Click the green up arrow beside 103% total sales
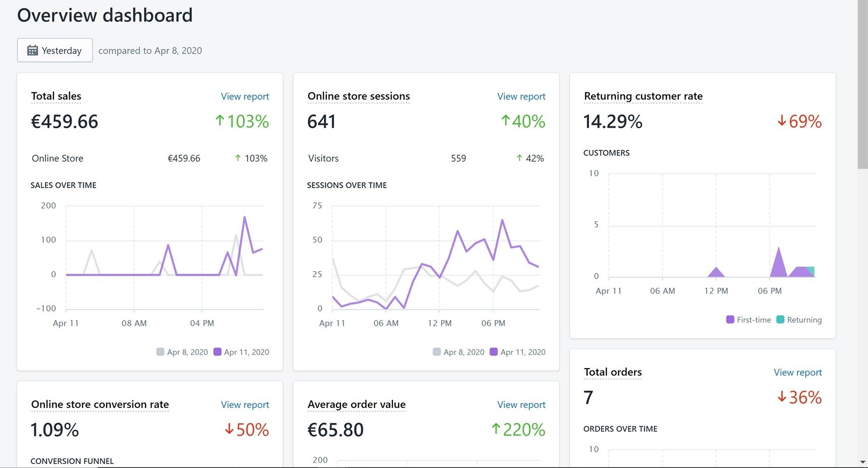The width and height of the screenshot is (868, 468). pos(220,121)
